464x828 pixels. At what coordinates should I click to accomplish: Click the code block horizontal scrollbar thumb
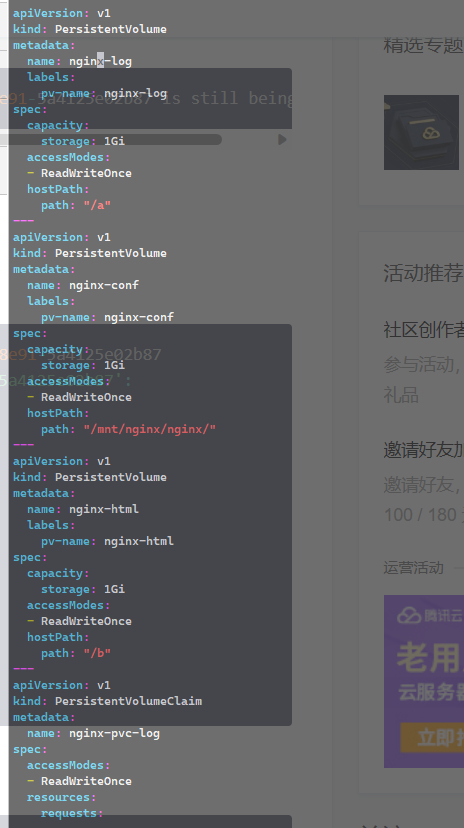(x=110, y=139)
